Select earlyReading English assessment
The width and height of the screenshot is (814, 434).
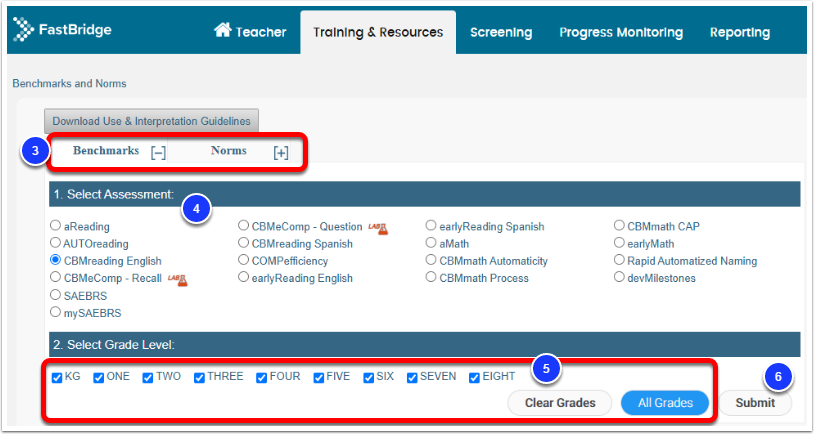243,277
